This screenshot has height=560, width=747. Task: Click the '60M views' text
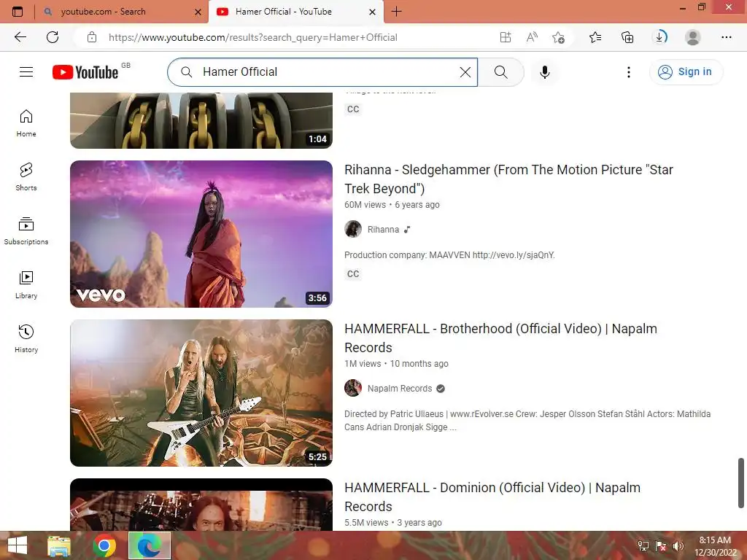pos(365,205)
